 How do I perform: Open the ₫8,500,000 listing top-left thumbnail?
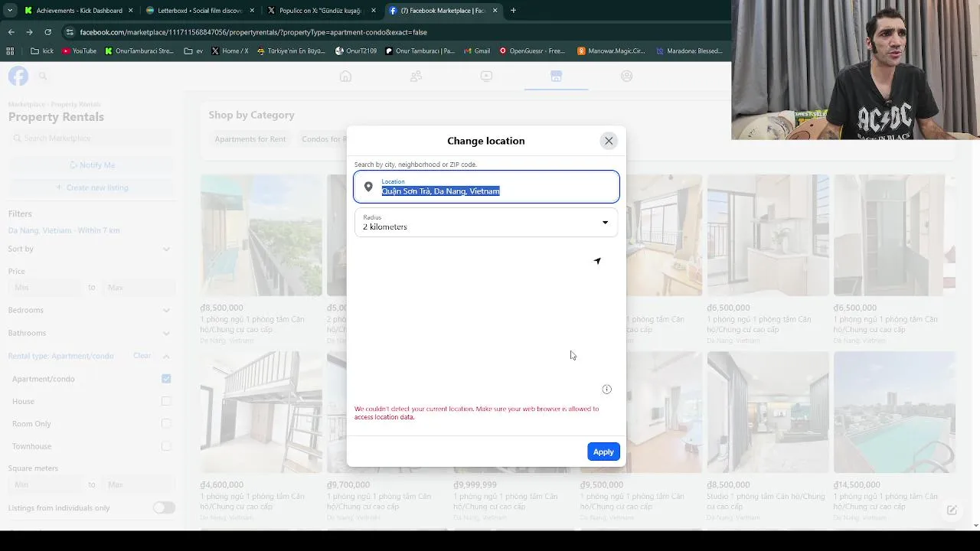(261, 235)
